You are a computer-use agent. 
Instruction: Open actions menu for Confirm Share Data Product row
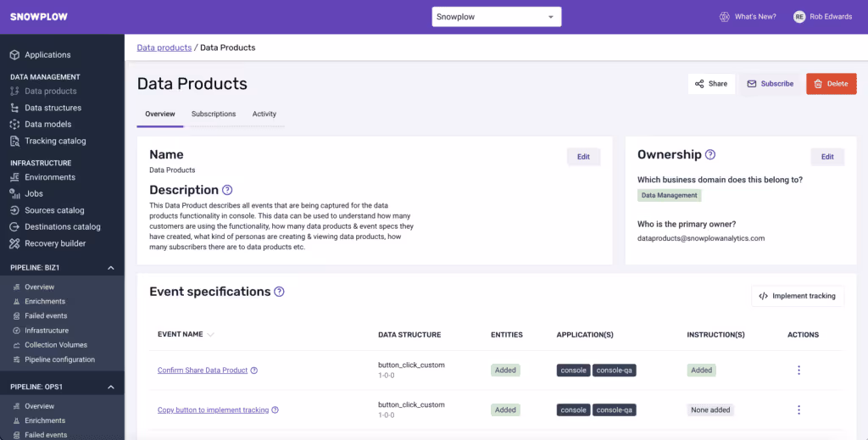[798, 370]
